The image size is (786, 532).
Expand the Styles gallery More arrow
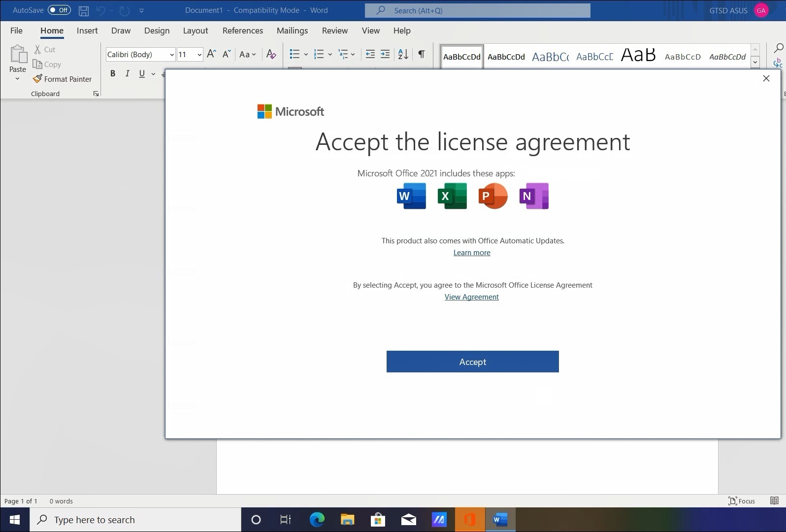pos(755,63)
